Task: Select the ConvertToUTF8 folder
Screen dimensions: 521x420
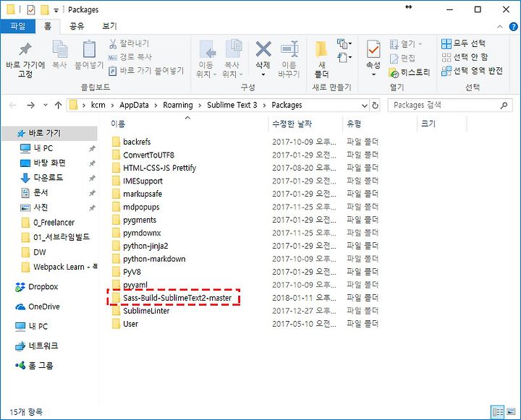Action: click(x=148, y=155)
